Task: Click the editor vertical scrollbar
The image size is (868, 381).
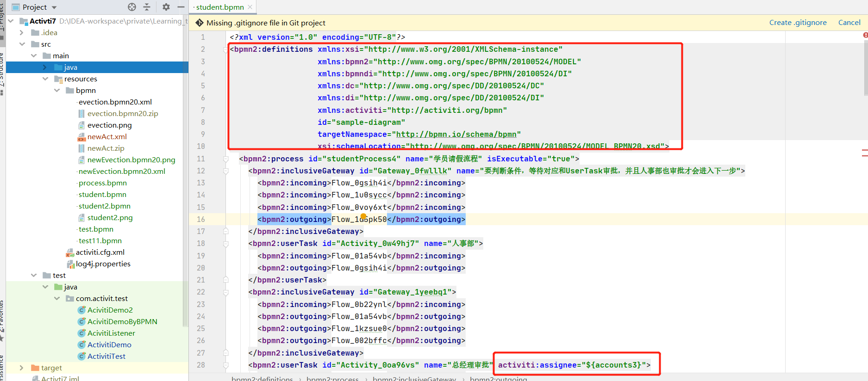Action: coord(865,67)
